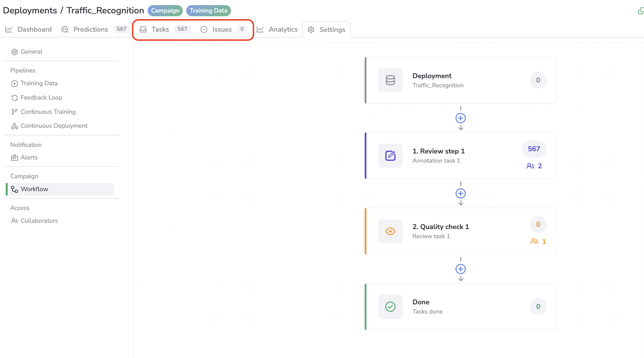Image resolution: width=644 pixels, height=358 pixels.
Task: Click the Issues tab showing 0 count
Action: click(x=222, y=29)
